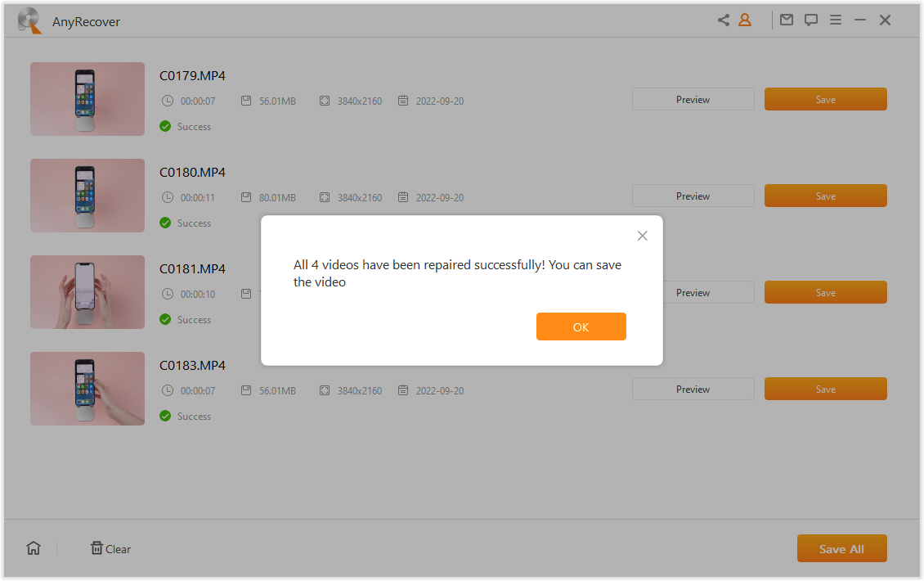Select the C0181.MP4 thumbnail with hands

[87, 292]
